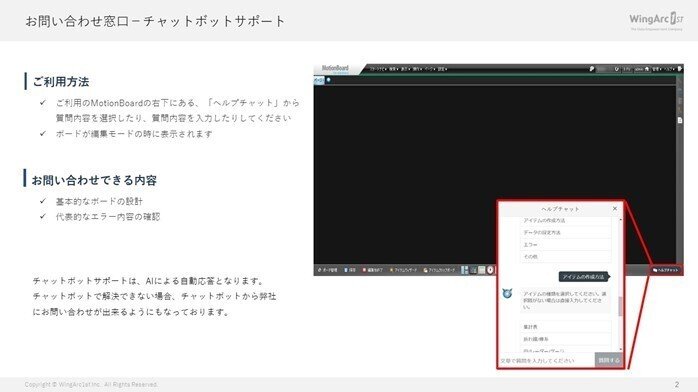Select 集計表 item type in chat
The image size is (698, 392).
566,327
